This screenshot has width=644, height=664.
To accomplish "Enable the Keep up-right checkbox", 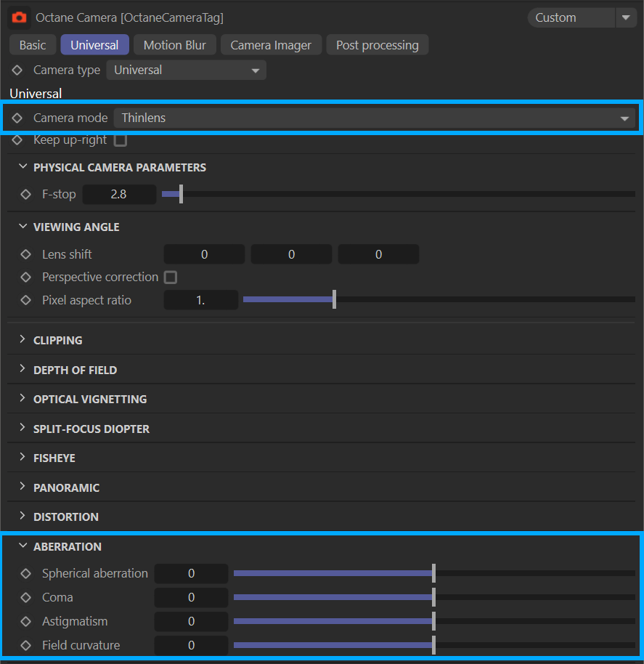I will [x=121, y=140].
